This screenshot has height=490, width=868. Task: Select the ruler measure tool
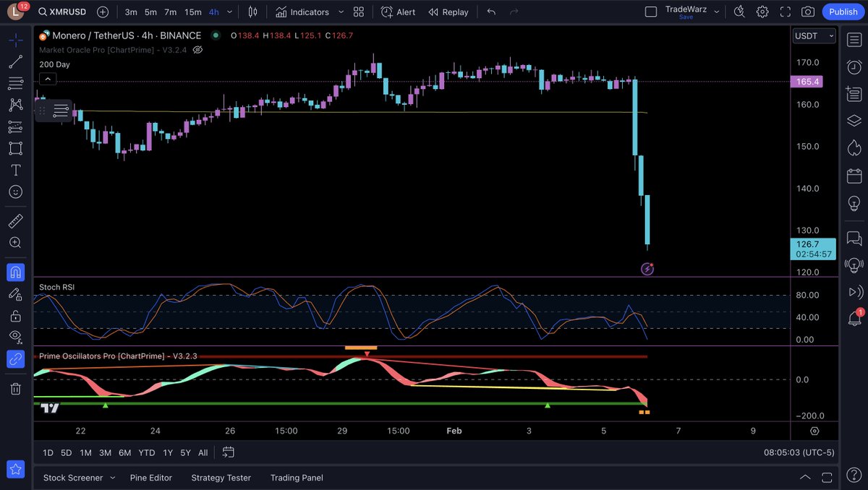tap(15, 221)
